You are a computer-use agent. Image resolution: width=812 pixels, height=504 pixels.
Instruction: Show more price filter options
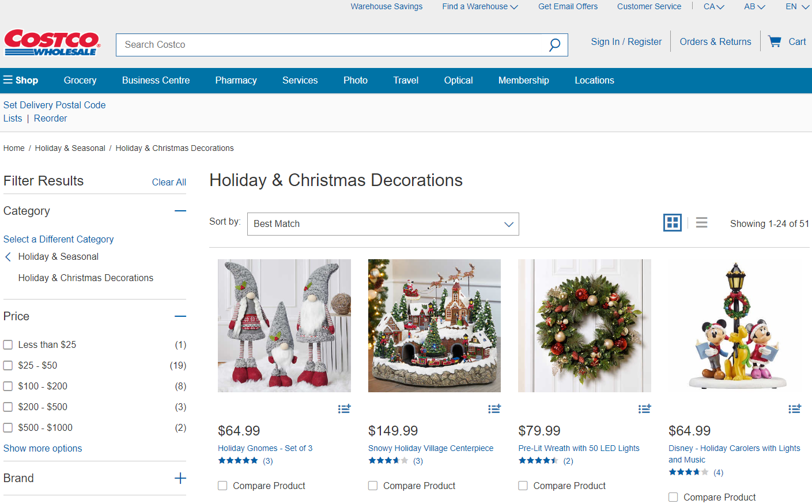pos(43,449)
